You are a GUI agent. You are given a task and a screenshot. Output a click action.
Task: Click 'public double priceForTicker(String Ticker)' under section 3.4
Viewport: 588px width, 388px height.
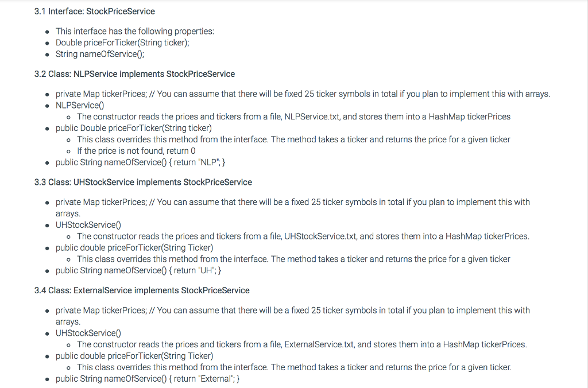click(x=134, y=356)
